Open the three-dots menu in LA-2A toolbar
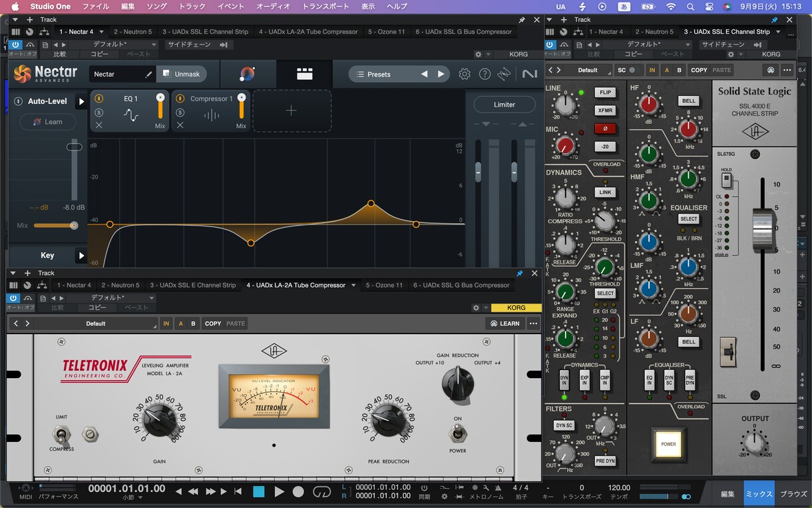This screenshot has width=812, height=508. pos(533,324)
